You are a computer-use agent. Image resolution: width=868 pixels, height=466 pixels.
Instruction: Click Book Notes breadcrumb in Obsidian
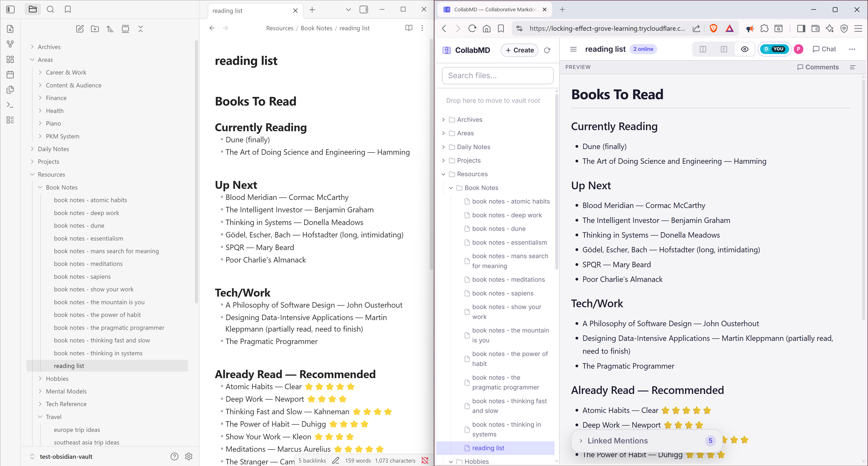pos(316,28)
